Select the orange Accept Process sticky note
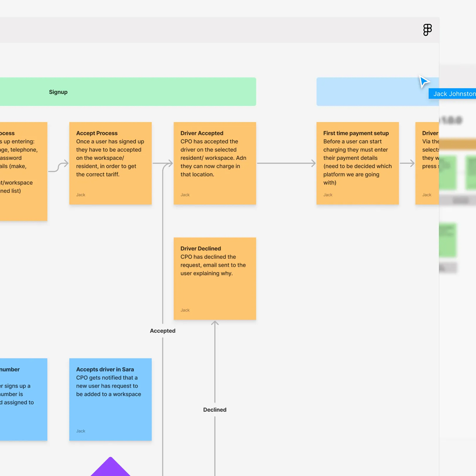 110,163
